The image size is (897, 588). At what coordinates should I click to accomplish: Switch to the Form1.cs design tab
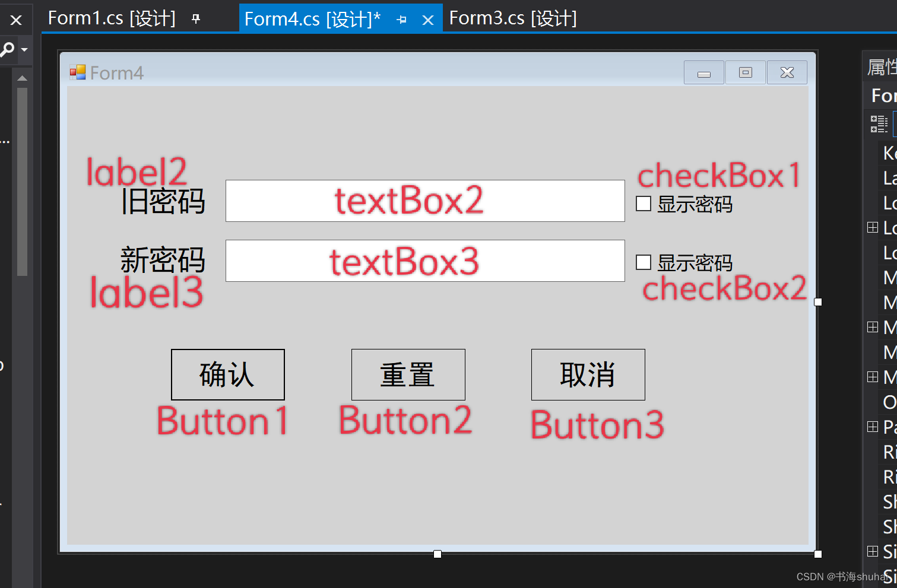[112, 18]
